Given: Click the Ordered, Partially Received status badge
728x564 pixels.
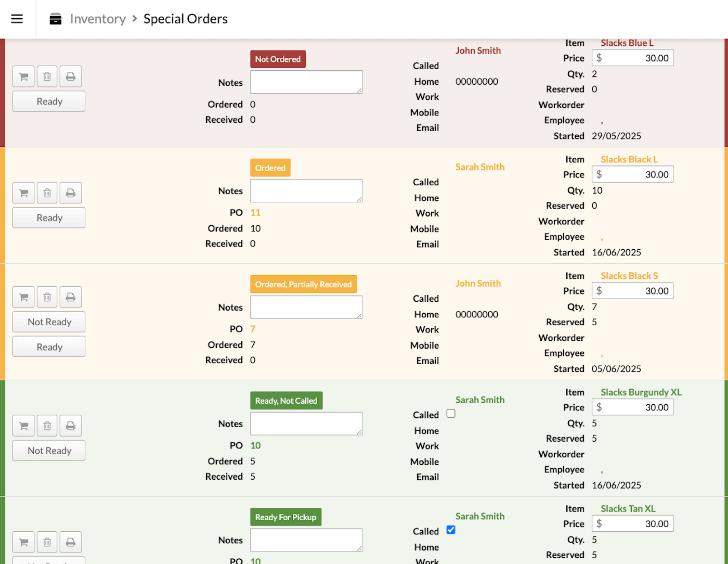Looking at the screenshot, I should click(304, 285).
